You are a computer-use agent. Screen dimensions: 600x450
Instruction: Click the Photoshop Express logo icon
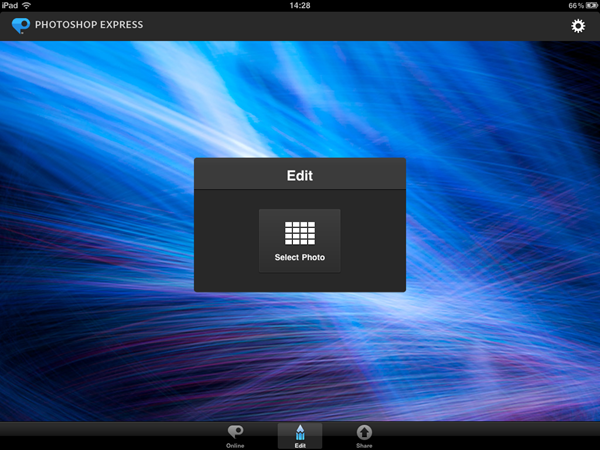click(21, 26)
